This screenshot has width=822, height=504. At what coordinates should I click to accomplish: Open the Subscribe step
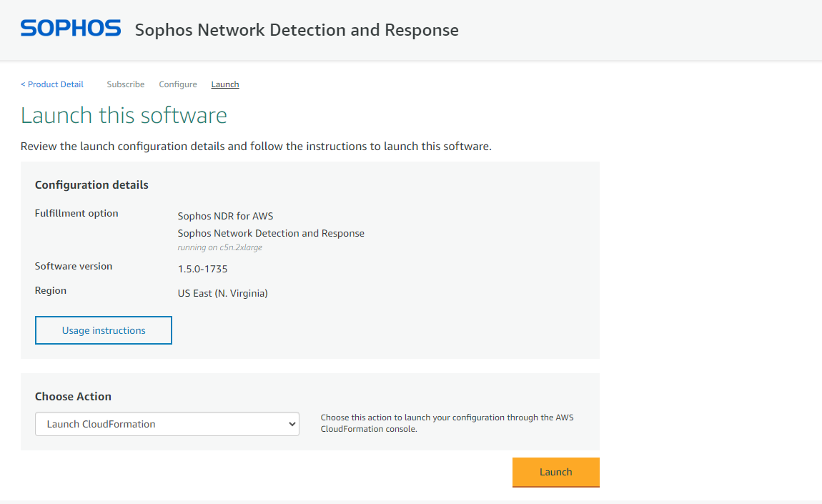point(126,84)
